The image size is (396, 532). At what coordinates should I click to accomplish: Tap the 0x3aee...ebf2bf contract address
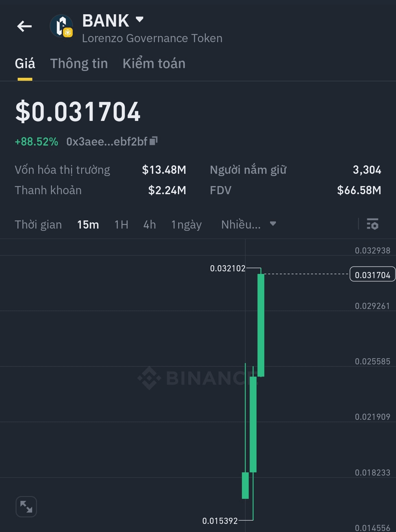[107, 142]
